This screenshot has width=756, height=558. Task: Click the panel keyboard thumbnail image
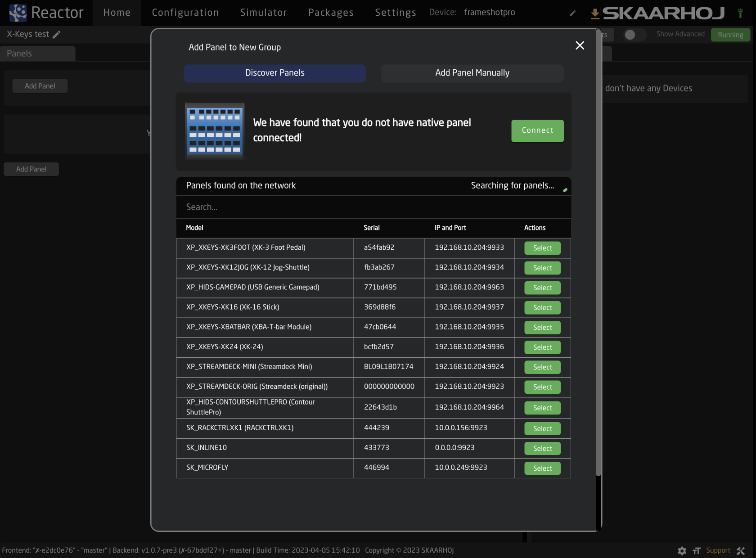click(215, 131)
